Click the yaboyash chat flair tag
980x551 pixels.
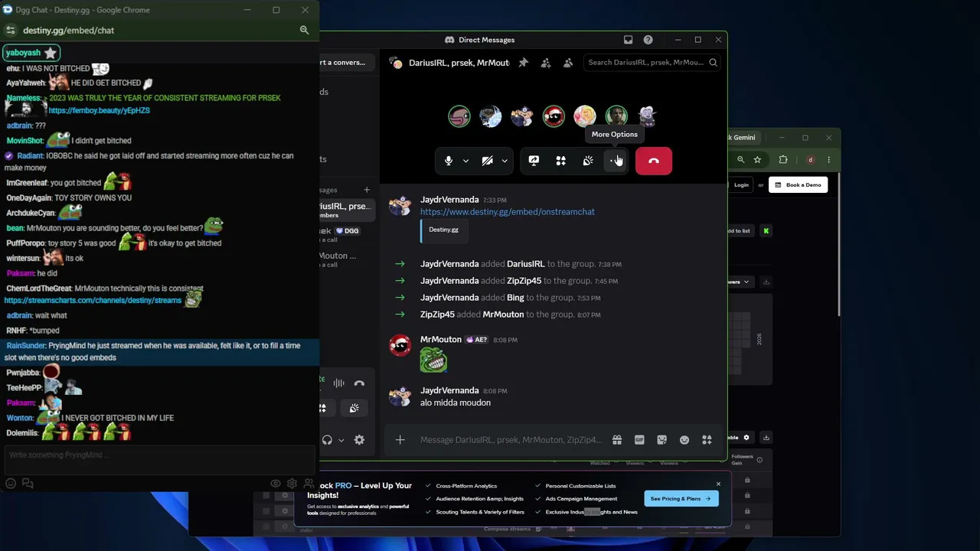click(x=31, y=53)
